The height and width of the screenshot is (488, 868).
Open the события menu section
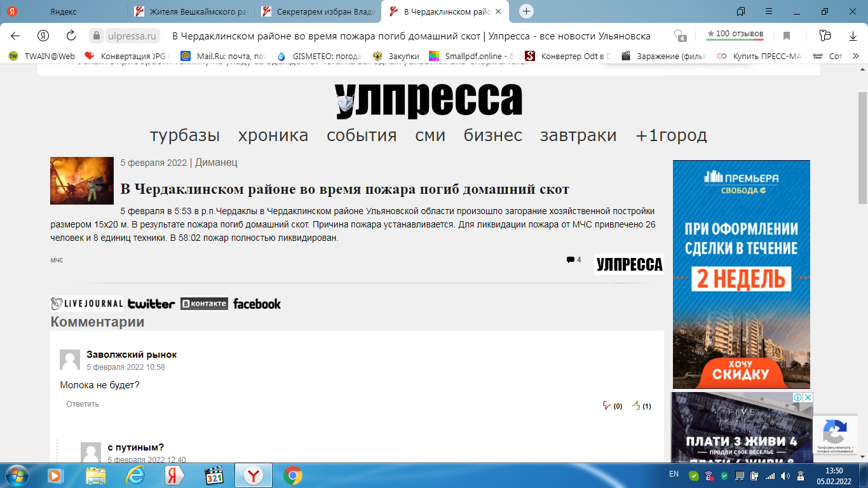pos(362,135)
